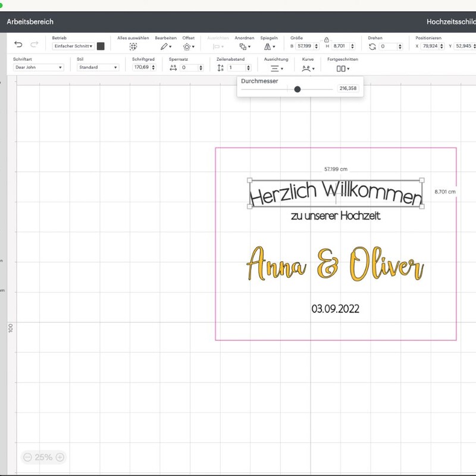Open the Einfacher Schnitt operation dropdown
This screenshot has height=476, width=476.
click(x=73, y=46)
